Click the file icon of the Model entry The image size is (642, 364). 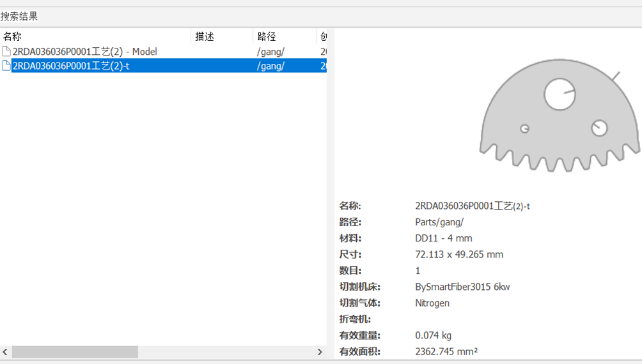6,52
